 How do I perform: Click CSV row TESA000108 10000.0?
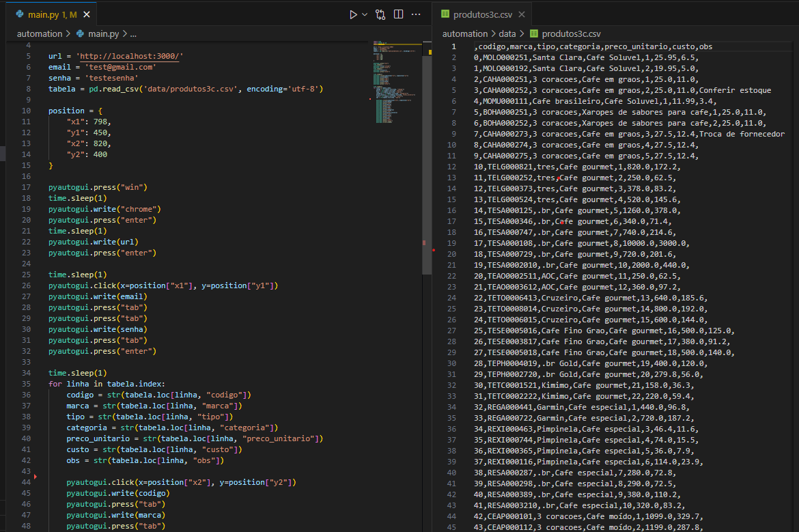(581, 244)
